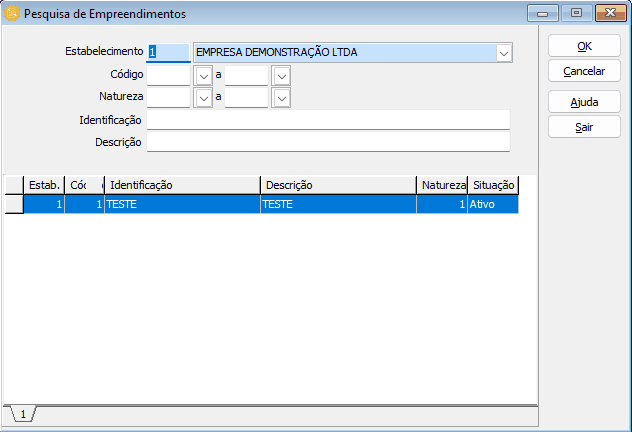Select the TESTE row in the grid

pyautogui.click(x=182, y=204)
